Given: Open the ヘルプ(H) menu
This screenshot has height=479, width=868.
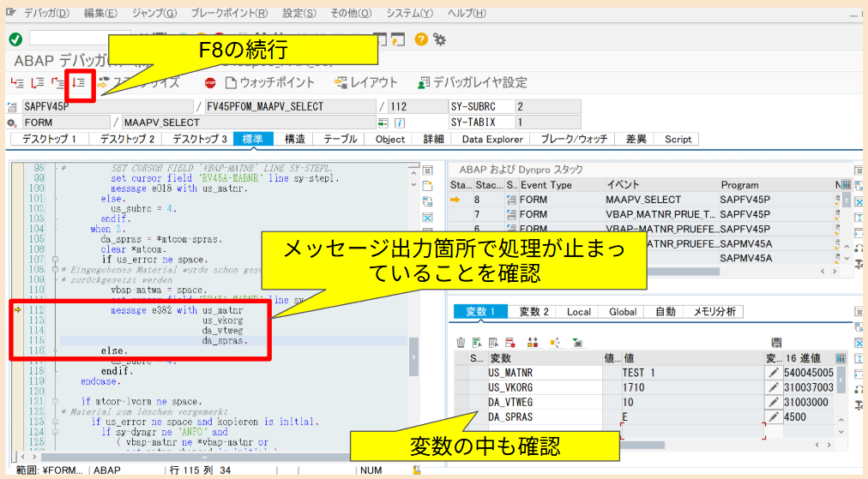Looking at the screenshot, I should click(467, 13).
